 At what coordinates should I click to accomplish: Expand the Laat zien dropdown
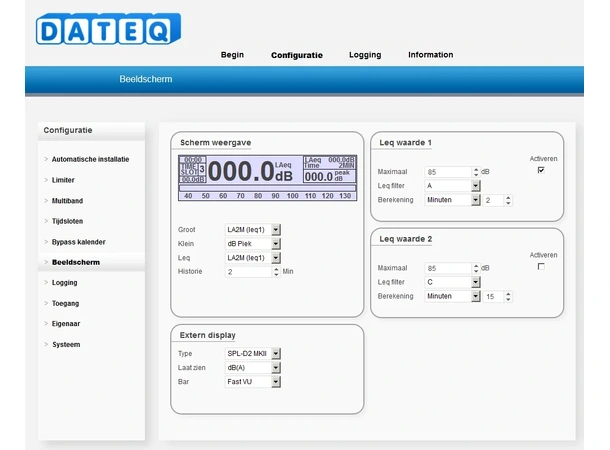252,367
